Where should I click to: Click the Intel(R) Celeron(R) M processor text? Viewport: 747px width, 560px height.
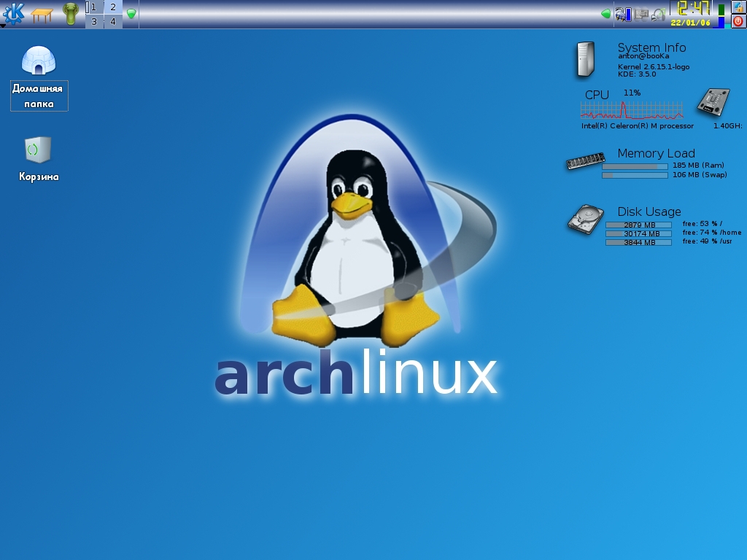[638, 125]
